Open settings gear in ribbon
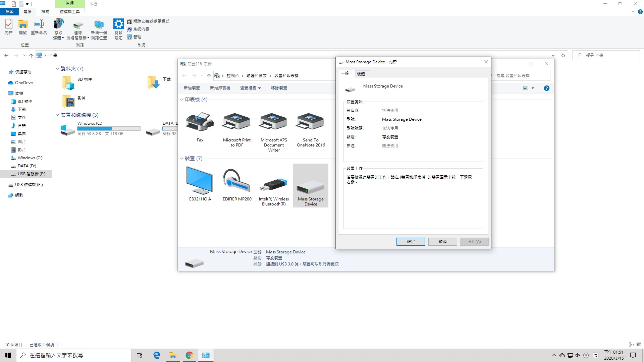 point(118,24)
